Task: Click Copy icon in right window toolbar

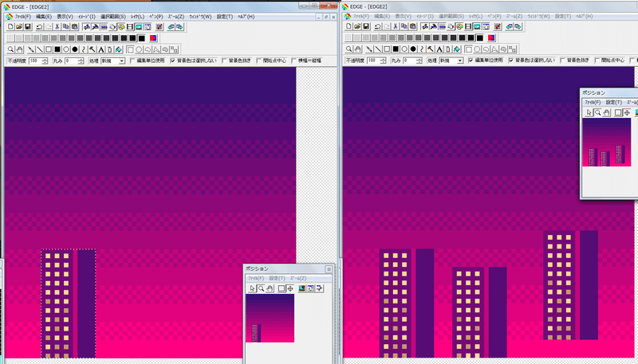Action: [404, 26]
